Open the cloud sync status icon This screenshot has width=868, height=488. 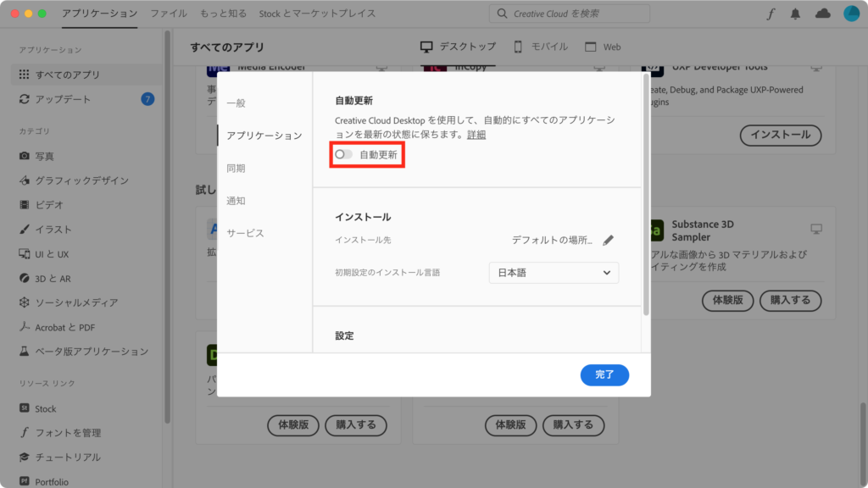(822, 14)
